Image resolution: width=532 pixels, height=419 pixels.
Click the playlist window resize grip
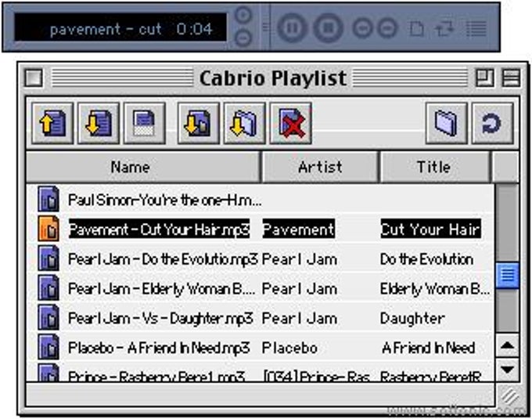point(509,396)
